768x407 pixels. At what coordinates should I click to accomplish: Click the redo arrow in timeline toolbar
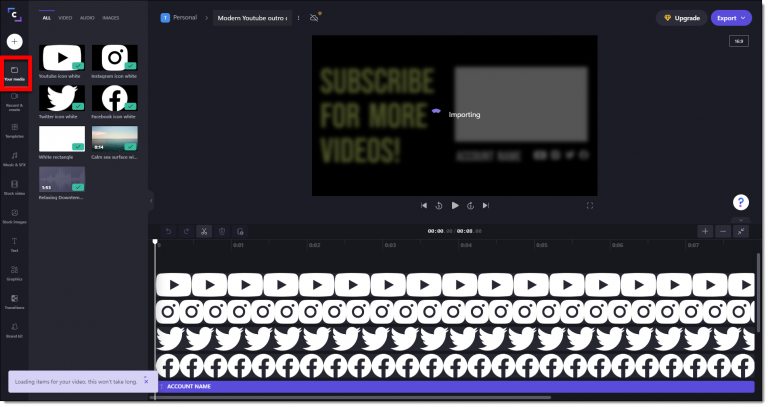coord(186,231)
